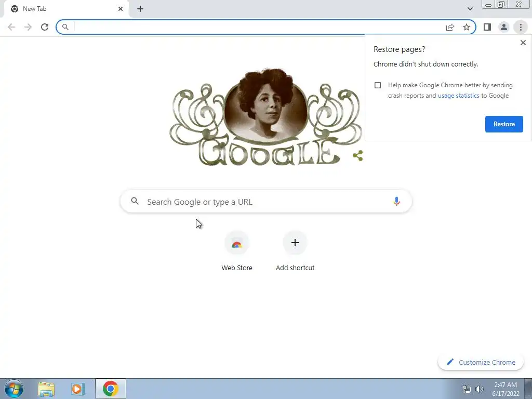Open a new tab with plus button

click(x=140, y=9)
